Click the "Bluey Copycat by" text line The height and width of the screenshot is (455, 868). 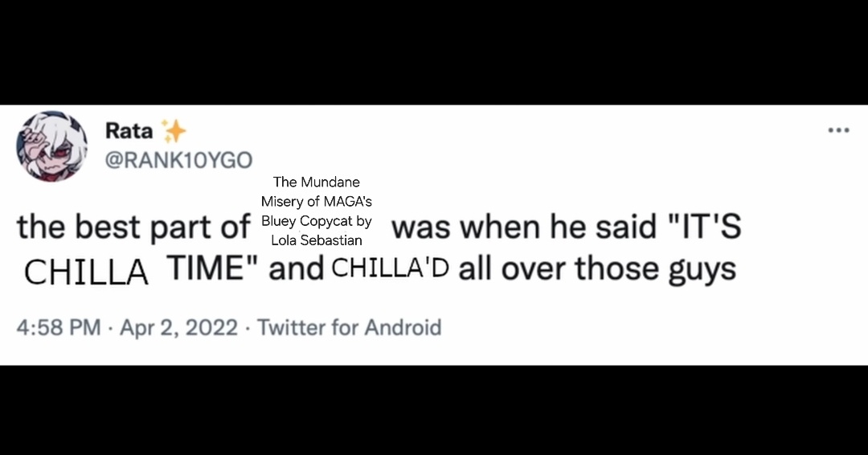coord(317,221)
